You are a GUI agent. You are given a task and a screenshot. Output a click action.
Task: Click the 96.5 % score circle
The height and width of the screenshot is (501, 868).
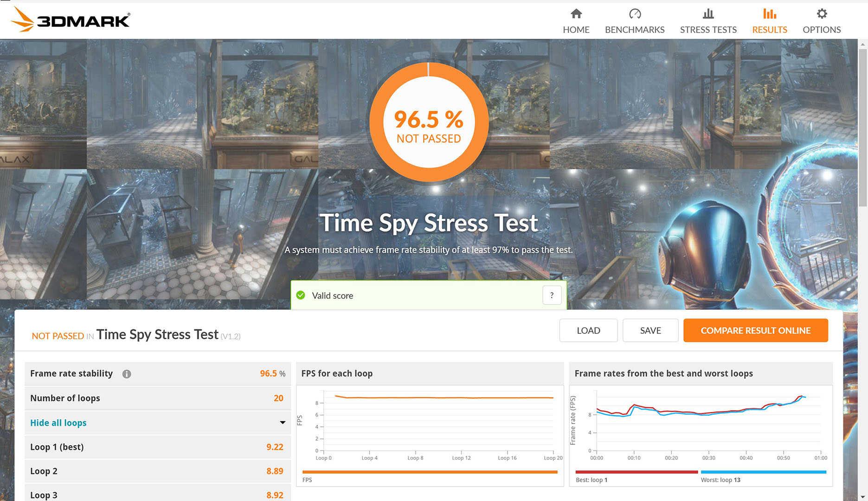tap(429, 122)
